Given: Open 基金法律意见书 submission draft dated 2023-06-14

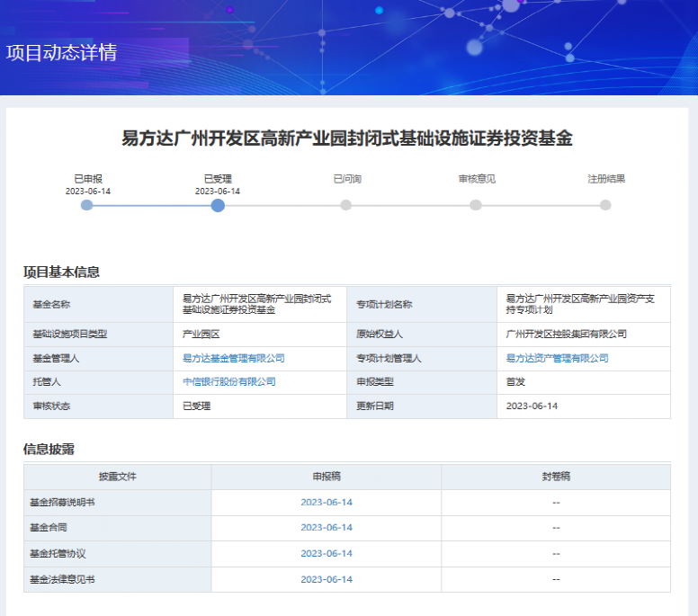Looking at the screenshot, I should (327, 579).
